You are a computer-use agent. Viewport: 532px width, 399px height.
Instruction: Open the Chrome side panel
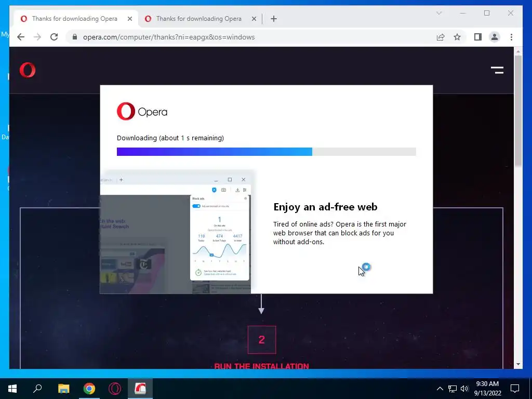pyautogui.click(x=478, y=37)
